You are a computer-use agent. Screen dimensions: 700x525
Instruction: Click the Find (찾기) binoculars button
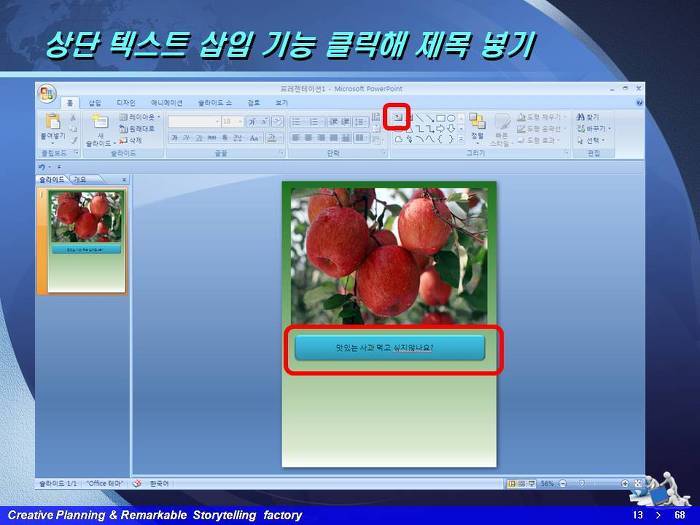[588, 117]
